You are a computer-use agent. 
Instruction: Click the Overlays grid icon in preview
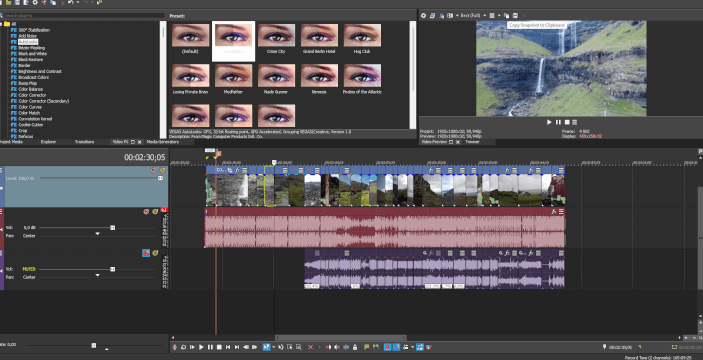pyautogui.click(x=492, y=15)
